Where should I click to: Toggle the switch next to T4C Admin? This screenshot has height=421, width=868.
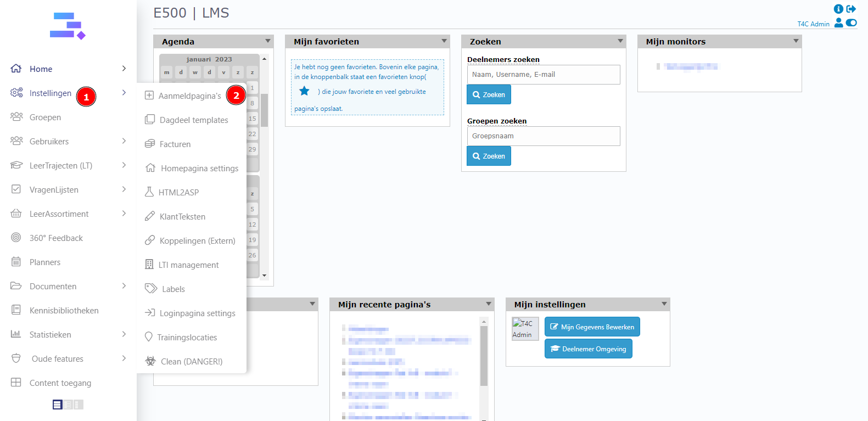tap(851, 23)
